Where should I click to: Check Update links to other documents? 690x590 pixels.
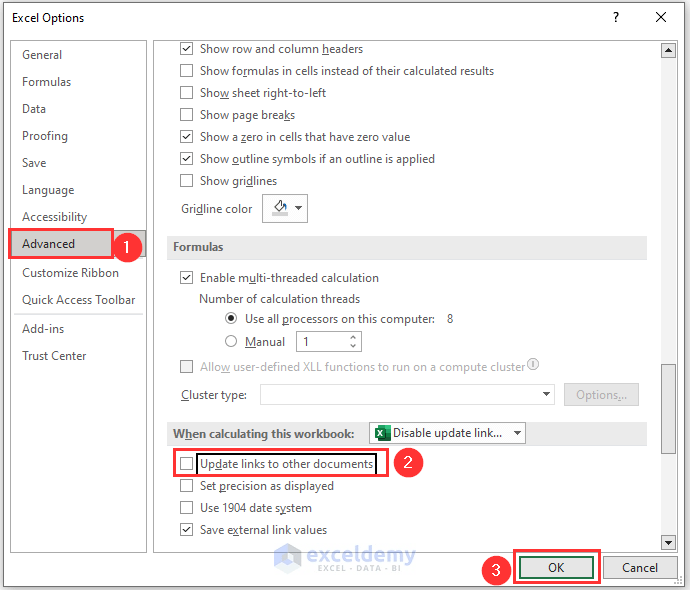[187, 463]
